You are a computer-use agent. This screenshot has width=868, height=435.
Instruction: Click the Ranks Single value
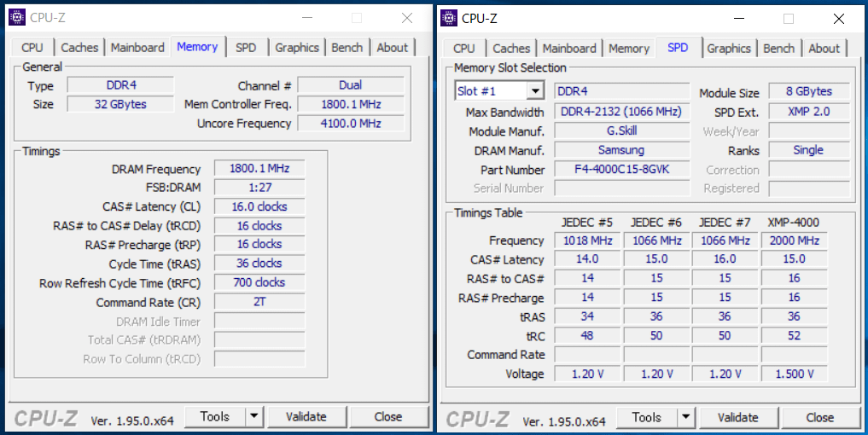tap(809, 150)
